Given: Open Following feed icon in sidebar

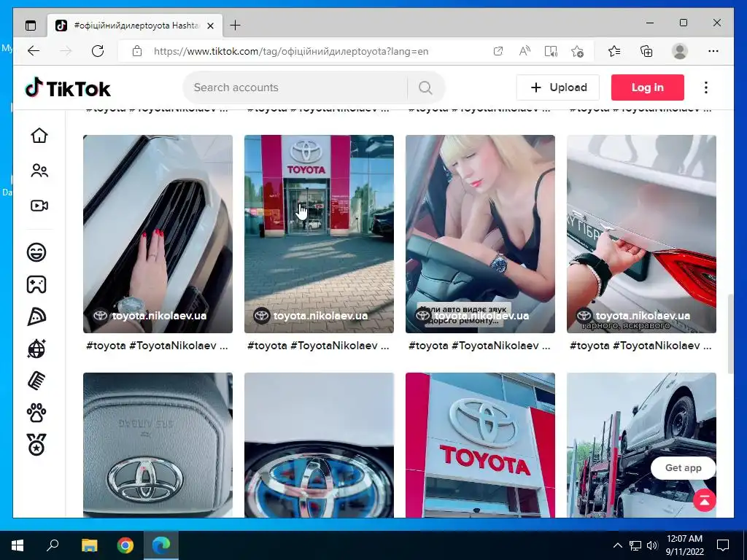Looking at the screenshot, I should point(39,171).
